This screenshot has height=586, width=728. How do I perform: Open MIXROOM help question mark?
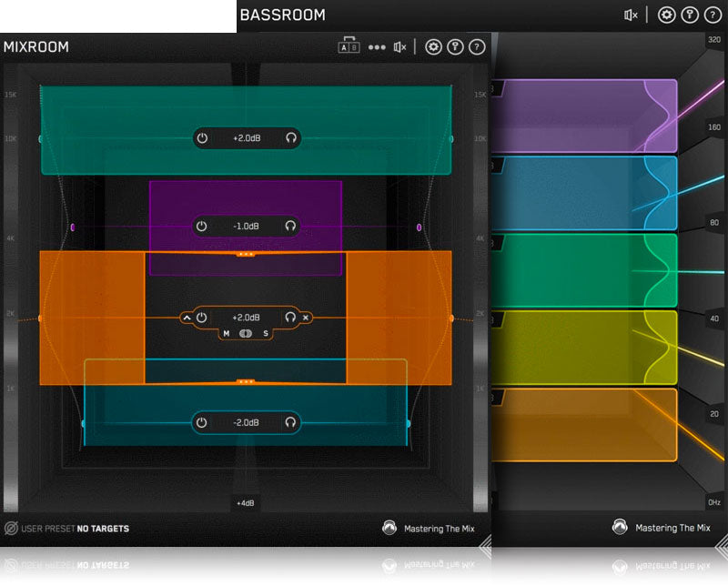point(477,47)
